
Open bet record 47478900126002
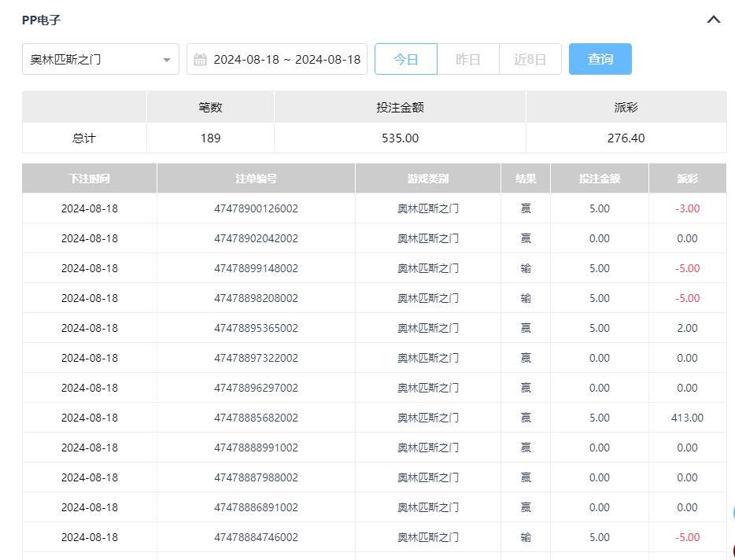pyautogui.click(x=256, y=208)
